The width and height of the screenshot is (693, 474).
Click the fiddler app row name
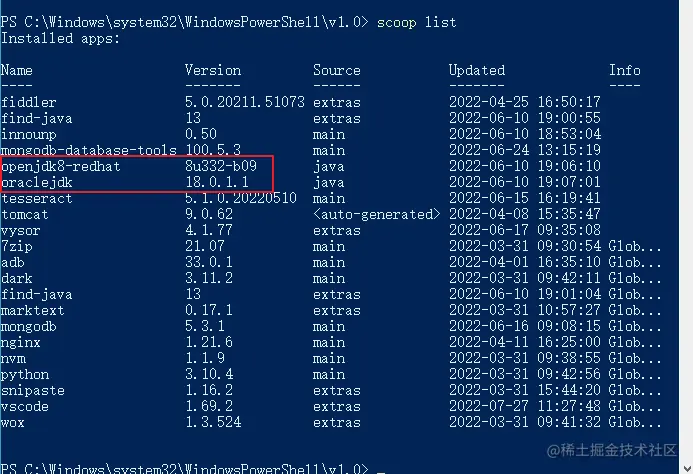click(28, 102)
